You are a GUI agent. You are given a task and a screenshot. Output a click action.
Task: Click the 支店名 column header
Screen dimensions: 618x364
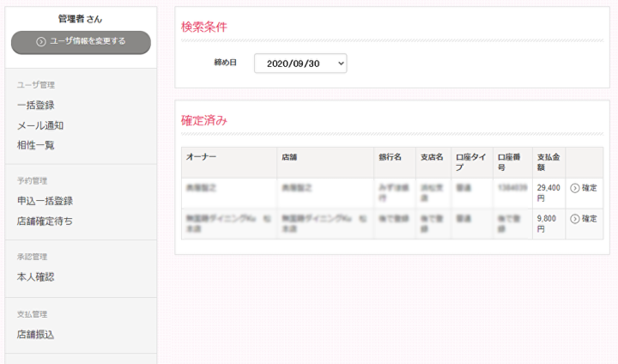pyautogui.click(x=432, y=157)
